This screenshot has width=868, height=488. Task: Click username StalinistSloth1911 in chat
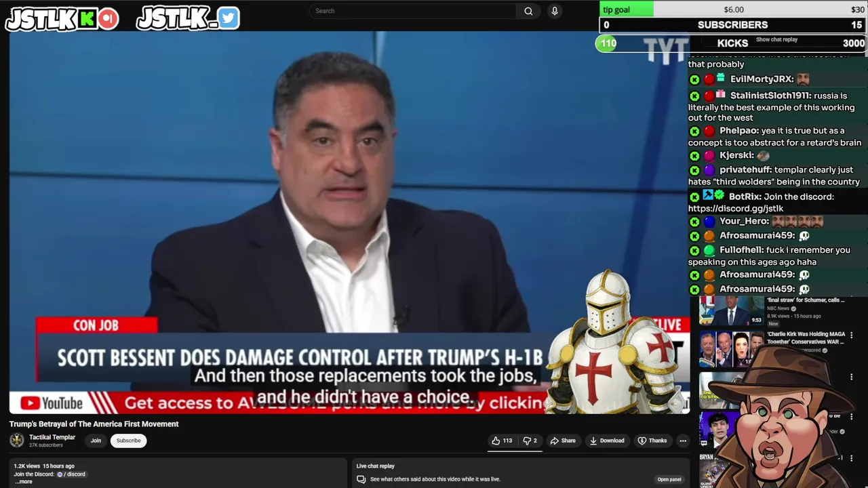pyautogui.click(x=769, y=96)
